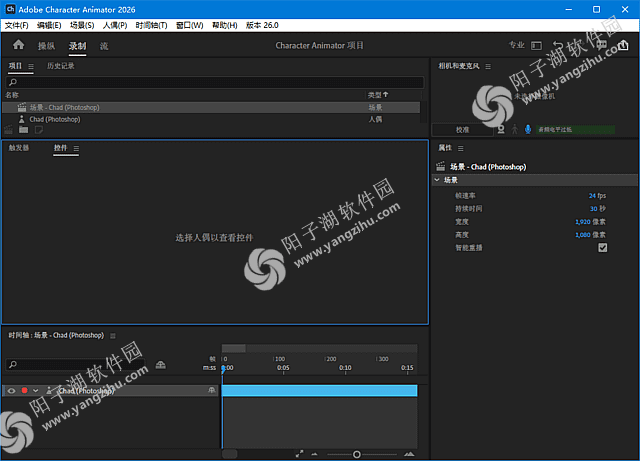The height and width of the screenshot is (461, 640).
Task: Open the 帮助(H) menu
Action: coord(224,25)
